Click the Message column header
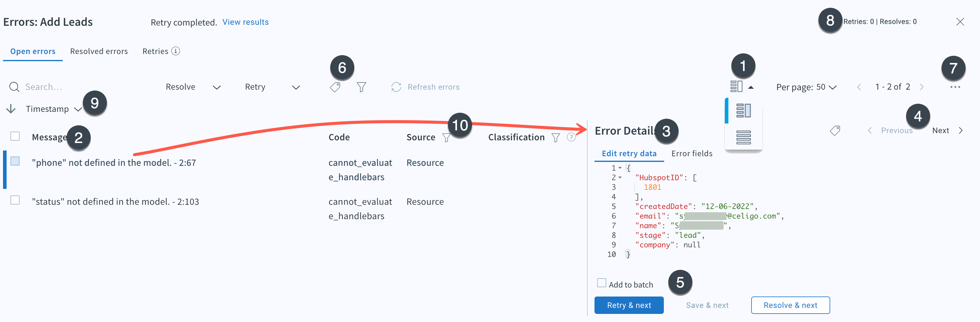 tap(50, 137)
